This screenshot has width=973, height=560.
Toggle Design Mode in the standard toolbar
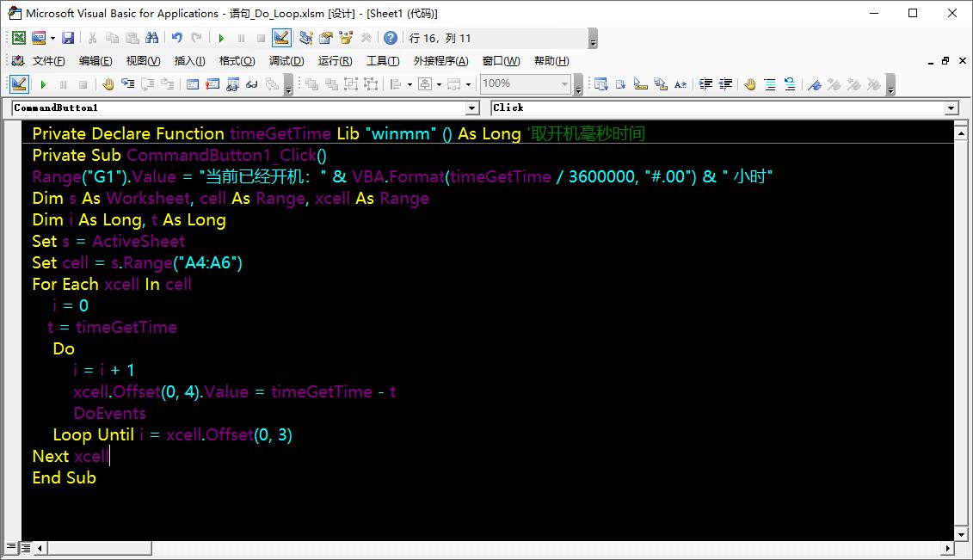click(x=280, y=38)
